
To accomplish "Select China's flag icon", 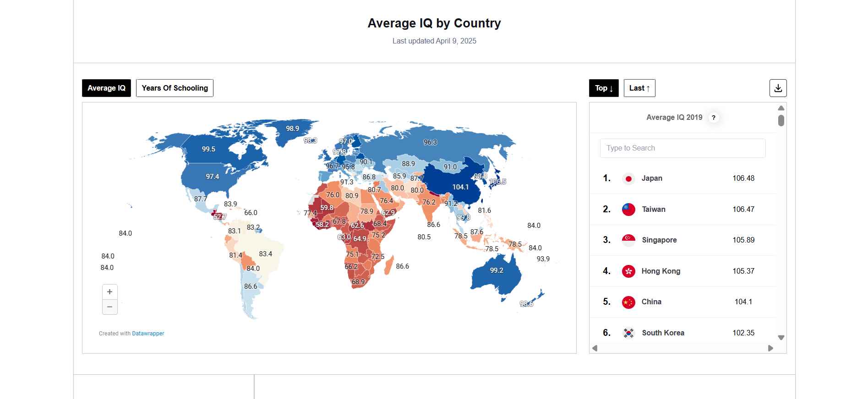I will [628, 302].
